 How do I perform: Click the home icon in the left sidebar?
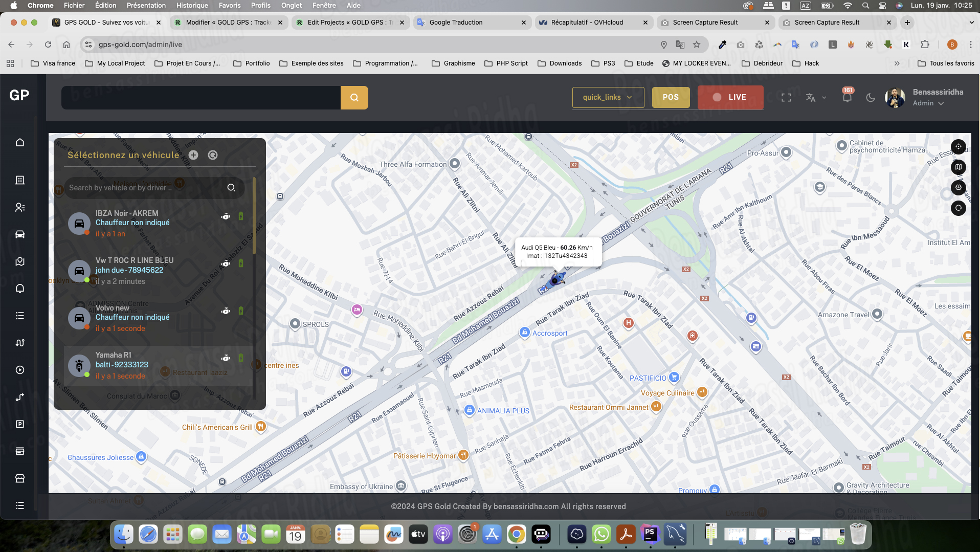click(20, 143)
